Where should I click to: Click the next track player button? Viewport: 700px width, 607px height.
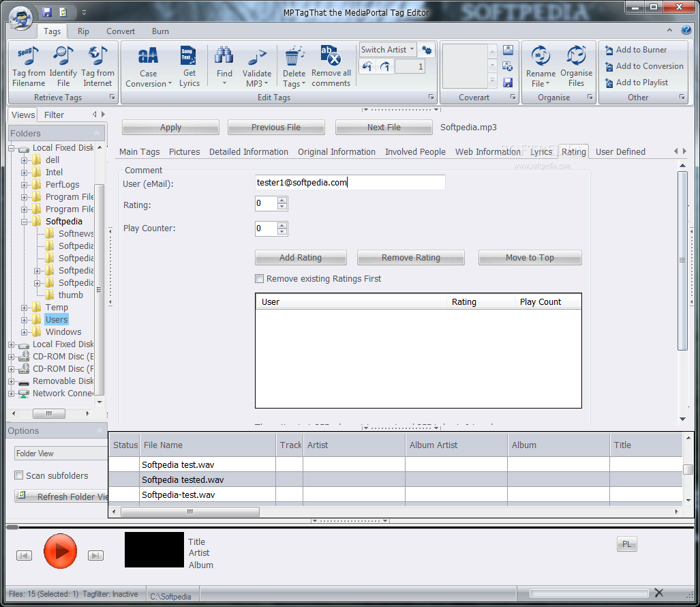[95, 556]
